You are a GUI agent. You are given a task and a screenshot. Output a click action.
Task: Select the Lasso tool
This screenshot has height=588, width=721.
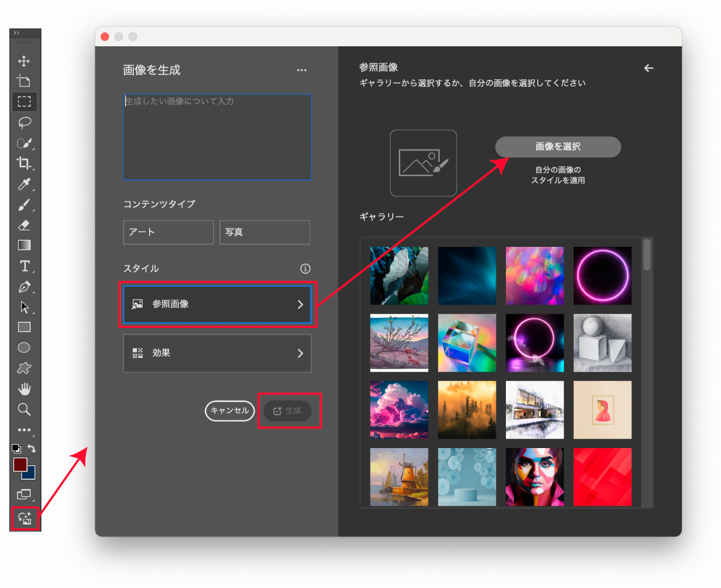24,123
